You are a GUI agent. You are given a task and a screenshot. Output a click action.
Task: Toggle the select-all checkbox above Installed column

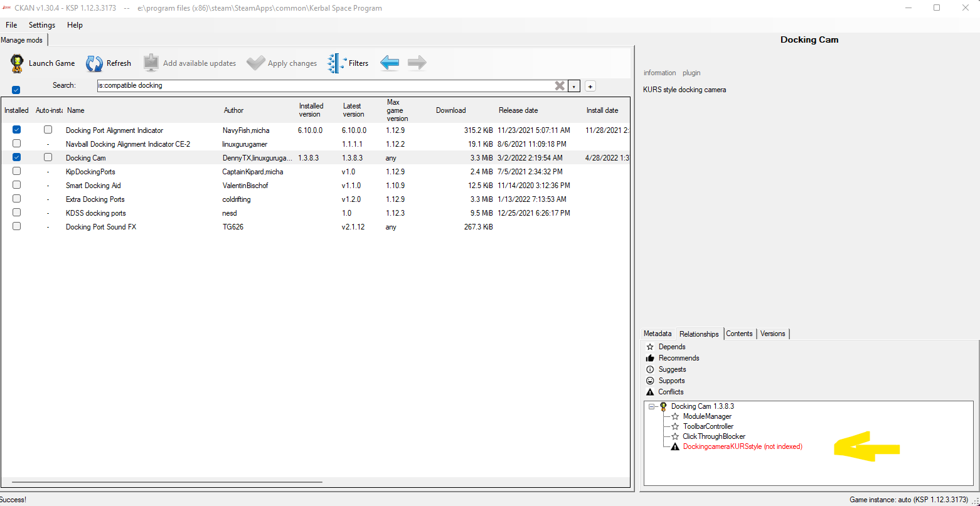[16, 90]
